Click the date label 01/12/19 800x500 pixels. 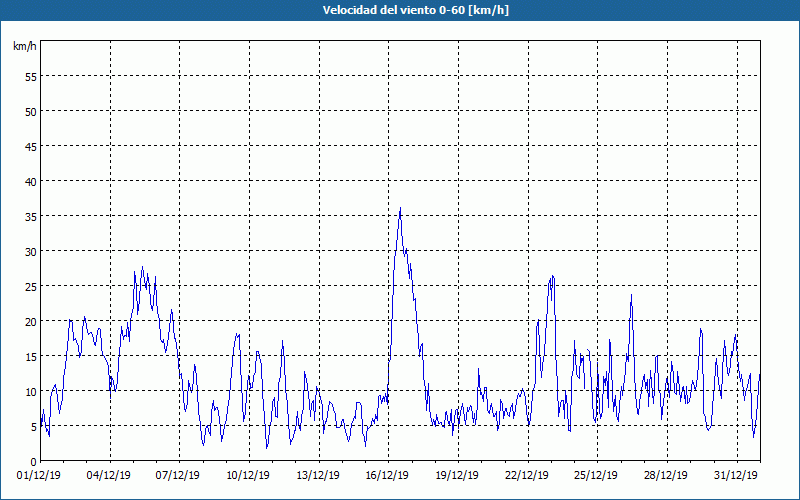coord(39,475)
